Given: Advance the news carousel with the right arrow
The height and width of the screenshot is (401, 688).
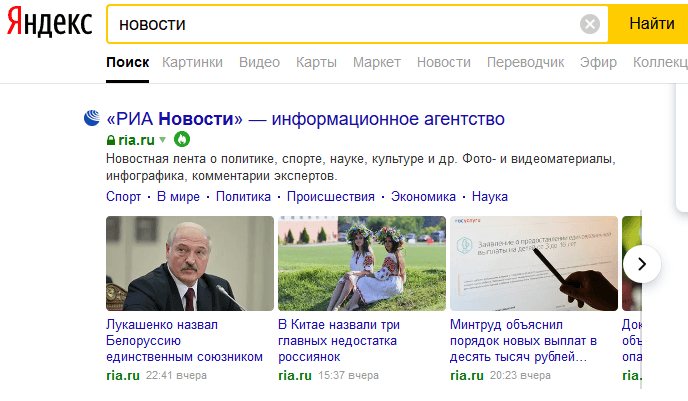Looking at the screenshot, I should click(x=642, y=264).
